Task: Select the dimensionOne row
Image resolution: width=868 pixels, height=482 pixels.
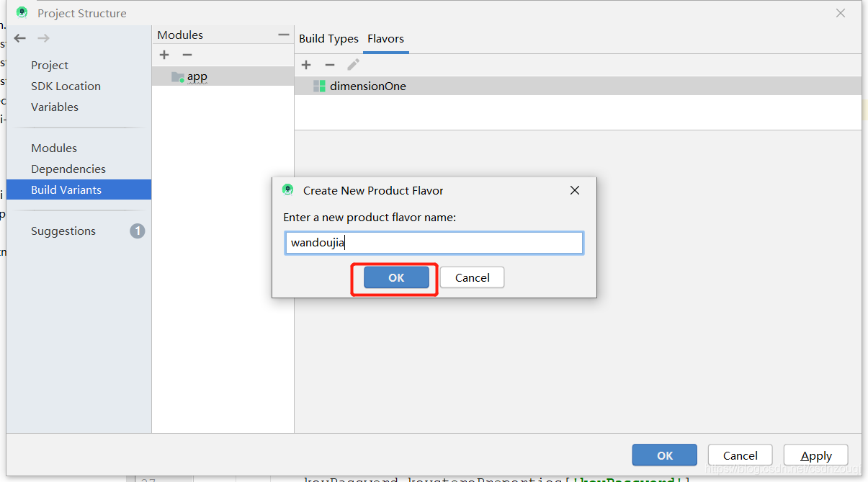Action: pyautogui.click(x=578, y=86)
